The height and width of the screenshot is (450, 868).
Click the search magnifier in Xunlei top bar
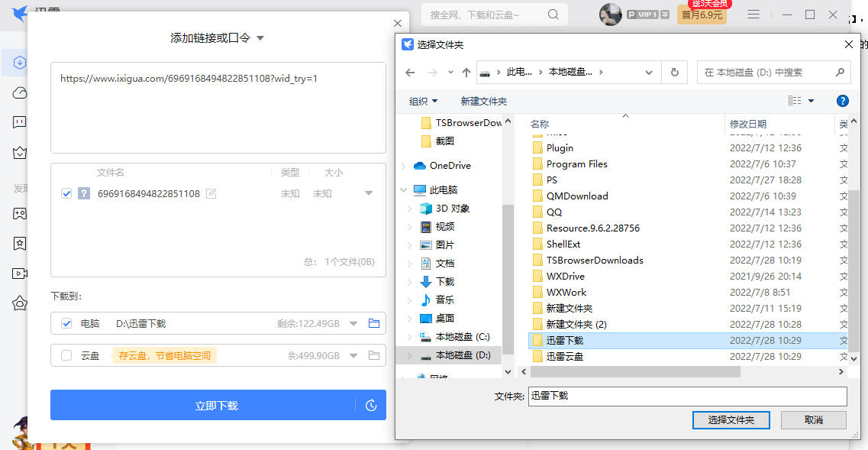[x=553, y=15]
